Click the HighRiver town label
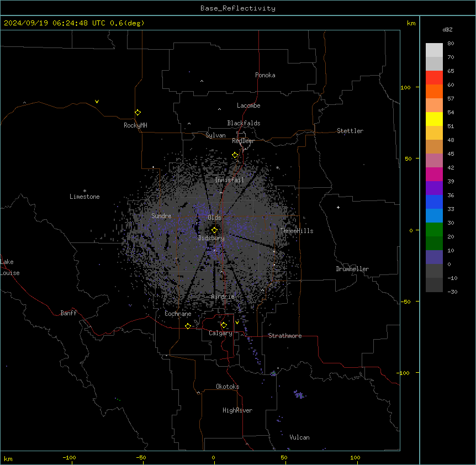 tap(237, 410)
